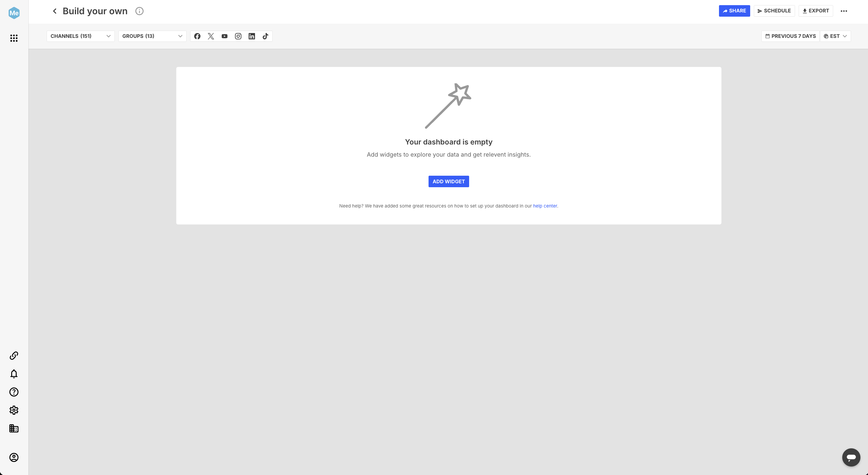
Task: Click the EXPORT button
Action: [x=815, y=11]
